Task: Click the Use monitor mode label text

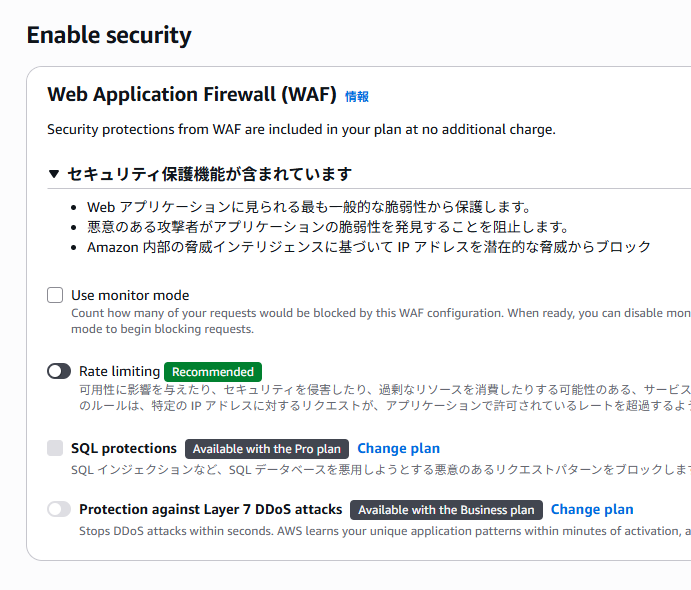Action: coord(130,295)
